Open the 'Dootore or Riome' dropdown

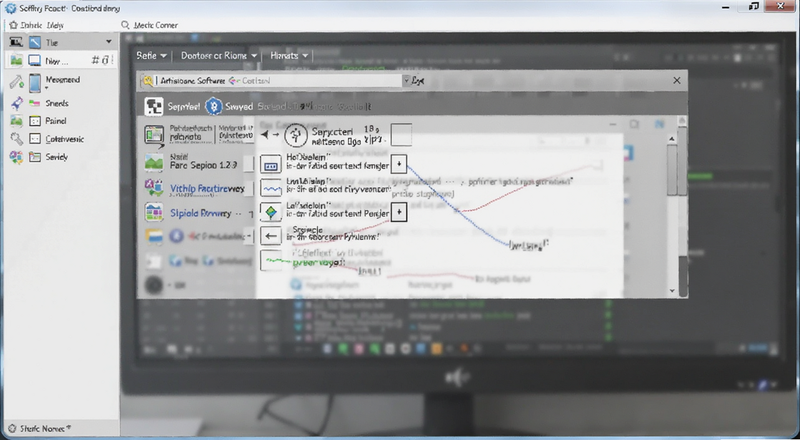coord(219,56)
